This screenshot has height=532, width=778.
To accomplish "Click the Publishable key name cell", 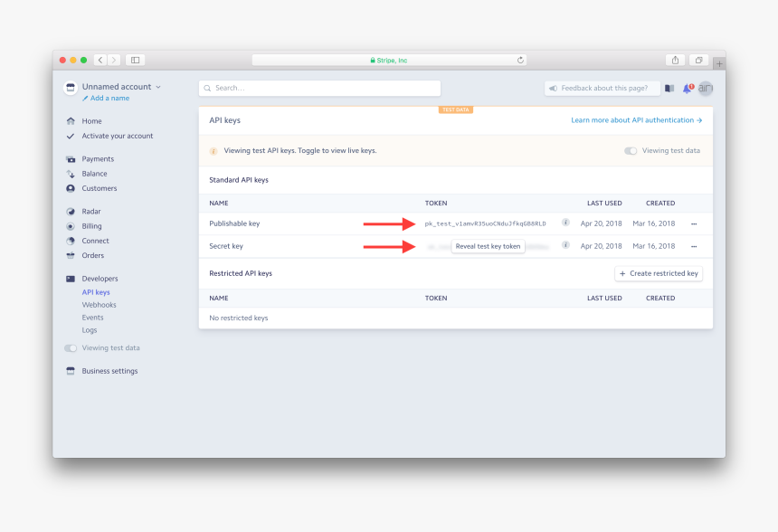I will 234,223.
